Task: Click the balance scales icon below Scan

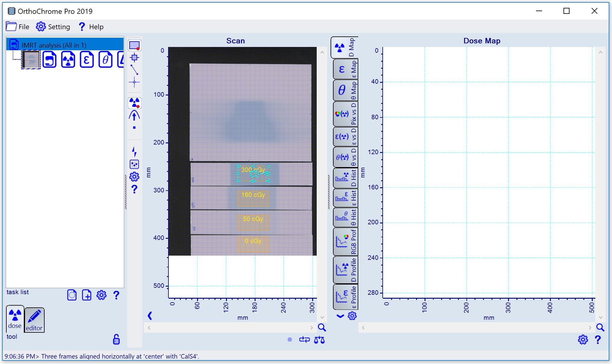Action: pyautogui.click(x=319, y=340)
